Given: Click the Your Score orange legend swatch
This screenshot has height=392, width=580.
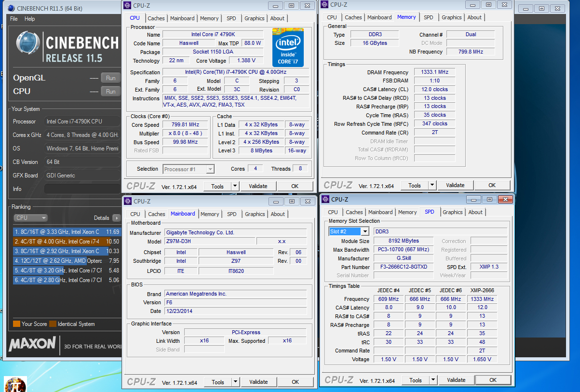Looking at the screenshot, I should (16, 324).
